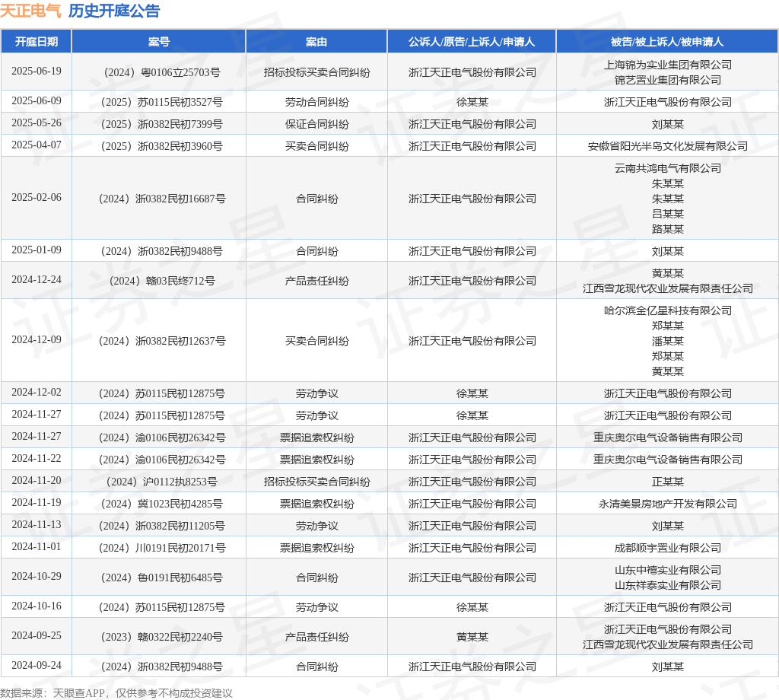Click defendant 永清美景房地产开发有限公司
Image resolution: width=779 pixels, height=700 pixels.
coord(668,504)
